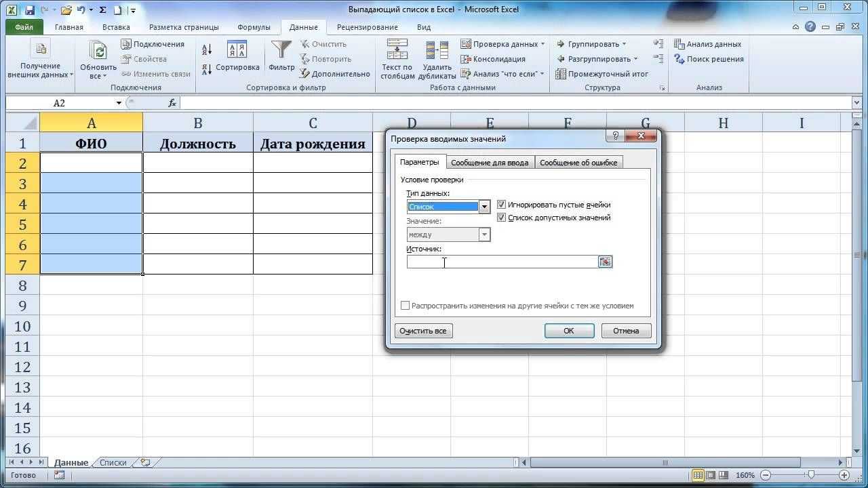The image size is (868, 488).
Task: Click the zoom slider handle
Action: click(812, 475)
